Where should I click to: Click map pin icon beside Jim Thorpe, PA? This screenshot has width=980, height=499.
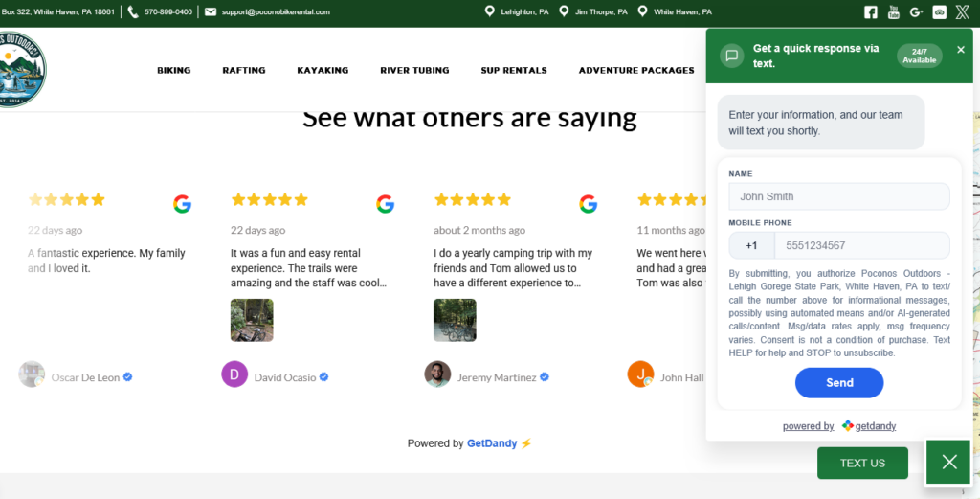pyautogui.click(x=564, y=11)
